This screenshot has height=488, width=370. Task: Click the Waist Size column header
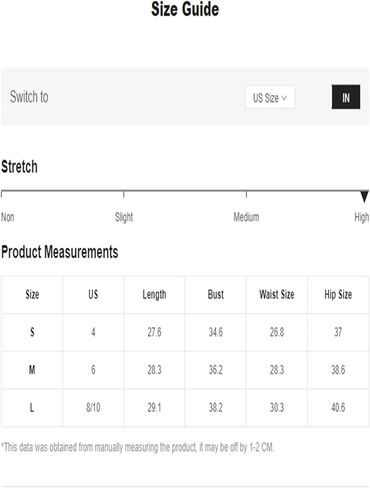[x=277, y=295]
